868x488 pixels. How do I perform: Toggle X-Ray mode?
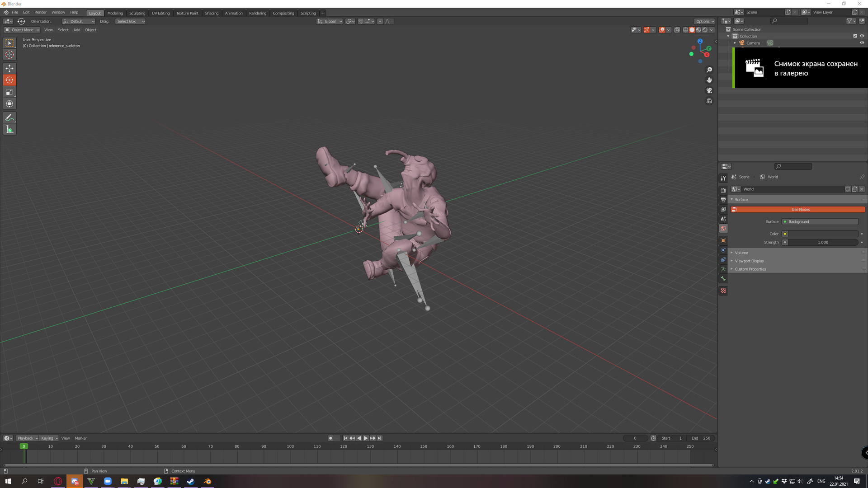click(677, 30)
